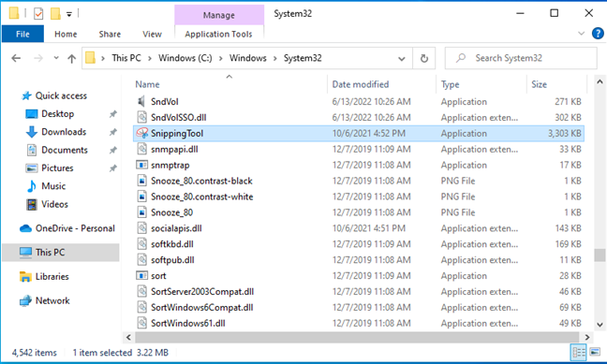This screenshot has height=364, width=607.
Task: Click the Properties checkmark icon in title bar
Action: click(x=38, y=14)
